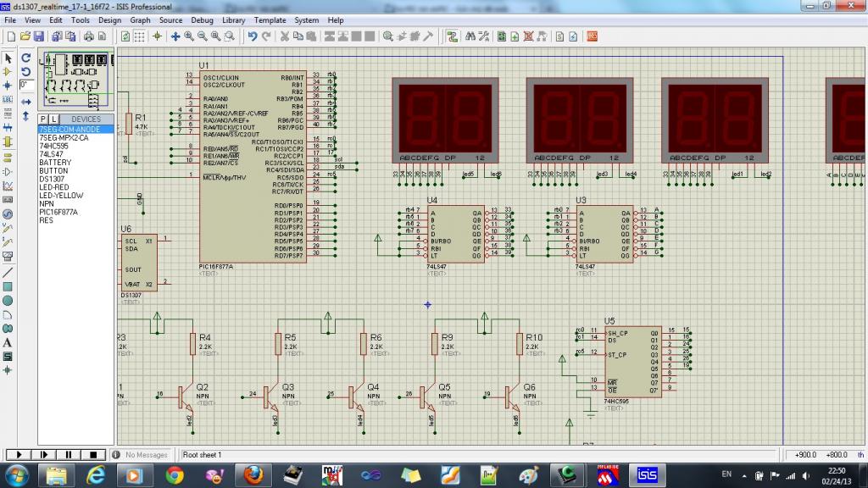This screenshot has height=488, width=868.
Task: Select DS1307 in the devices list
Action: [x=52, y=179]
